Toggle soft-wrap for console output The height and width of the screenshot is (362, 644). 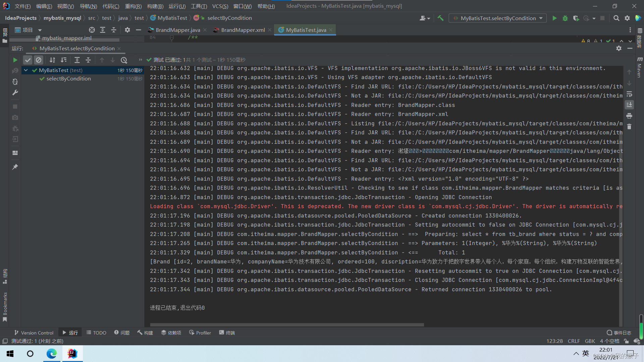[629, 94]
